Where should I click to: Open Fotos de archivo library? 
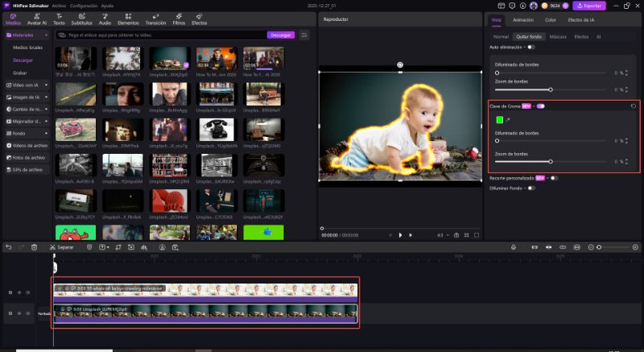click(x=26, y=158)
